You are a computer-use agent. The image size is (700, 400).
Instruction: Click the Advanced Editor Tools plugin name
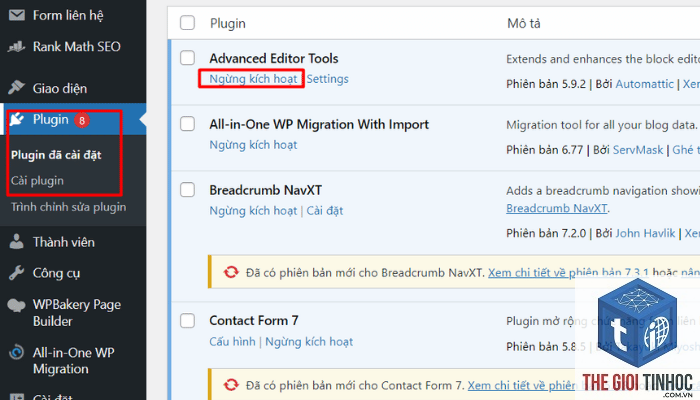click(274, 58)
